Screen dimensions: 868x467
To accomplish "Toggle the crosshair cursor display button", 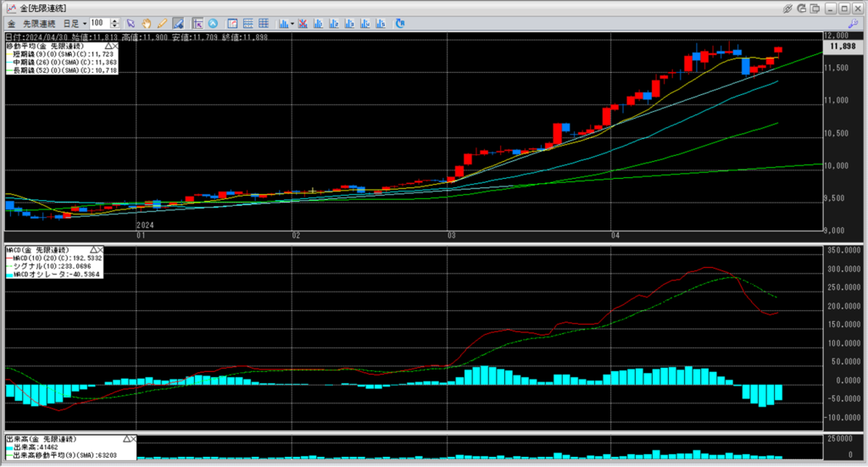I will [197, 23].
